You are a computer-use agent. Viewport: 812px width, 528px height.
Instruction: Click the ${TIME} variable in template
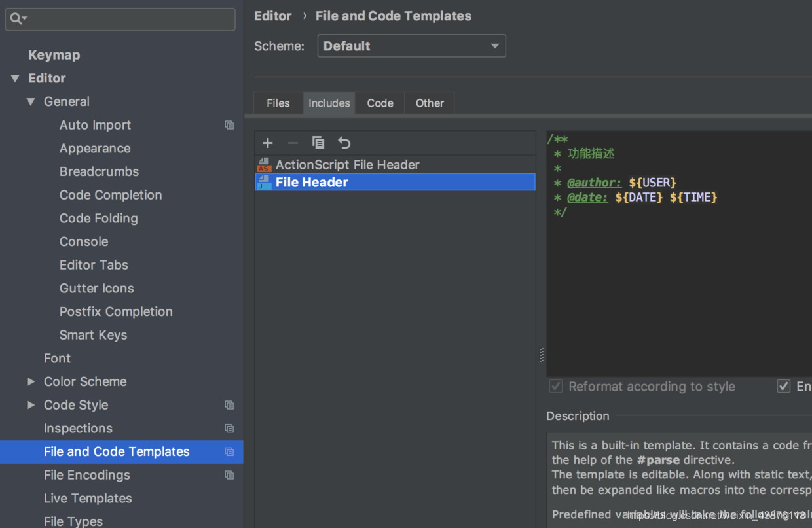tap(693, 197)
